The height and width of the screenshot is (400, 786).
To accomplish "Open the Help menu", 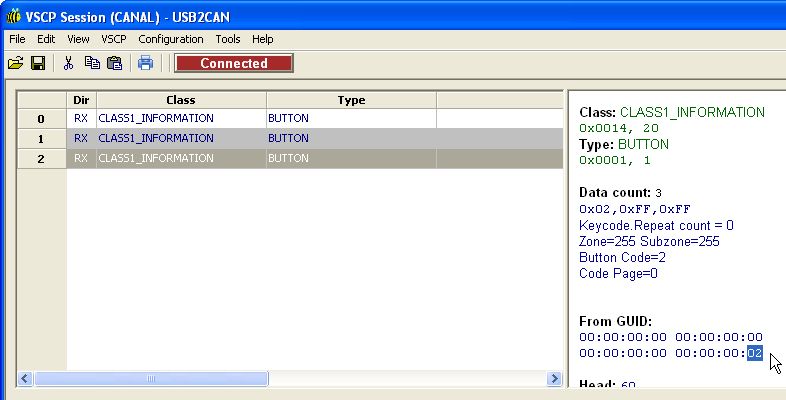I will 263,39.
